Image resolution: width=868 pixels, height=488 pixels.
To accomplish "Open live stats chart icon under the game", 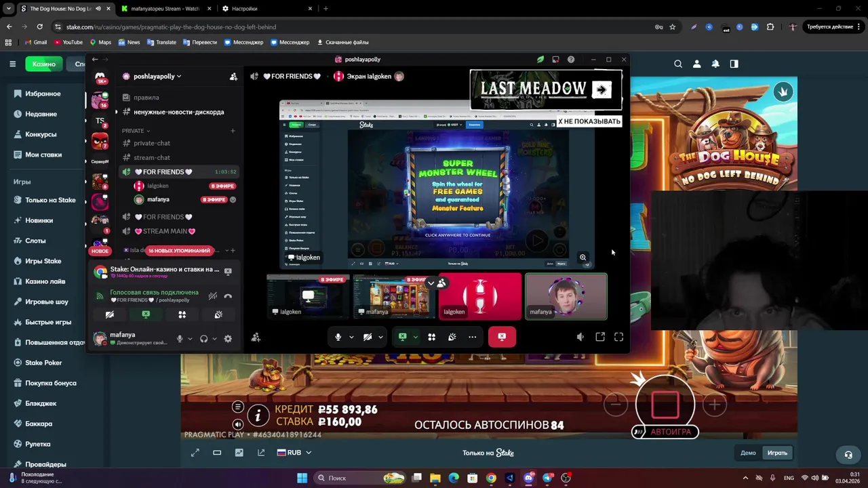I will tap(239, 453).
